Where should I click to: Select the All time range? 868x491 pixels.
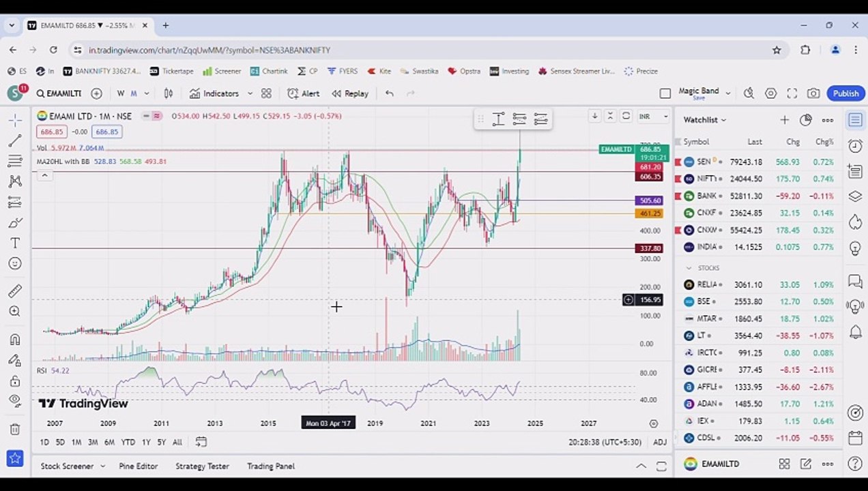tap(177, 443)
